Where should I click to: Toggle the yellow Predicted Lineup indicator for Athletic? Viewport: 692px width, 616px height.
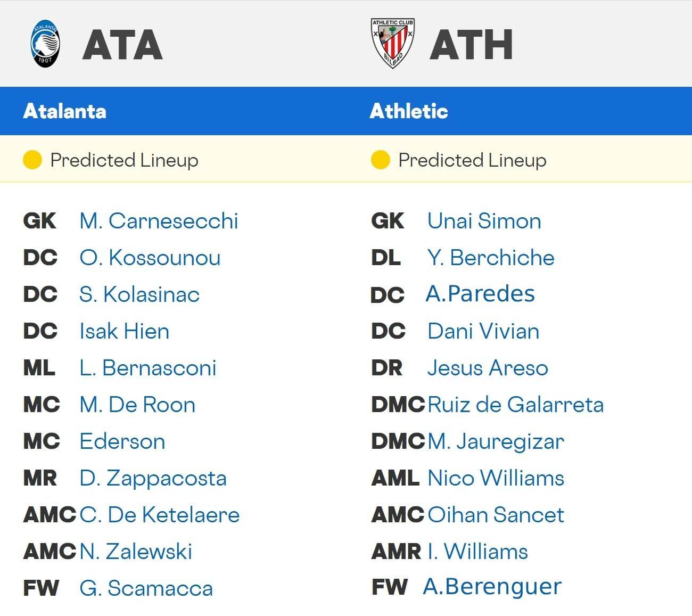click(380, 159)
